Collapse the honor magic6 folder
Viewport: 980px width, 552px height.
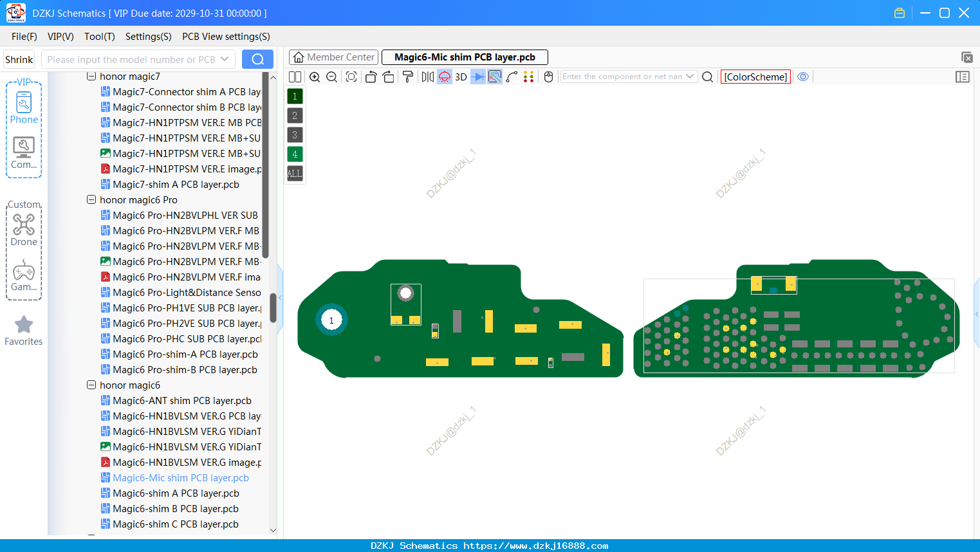91,385
